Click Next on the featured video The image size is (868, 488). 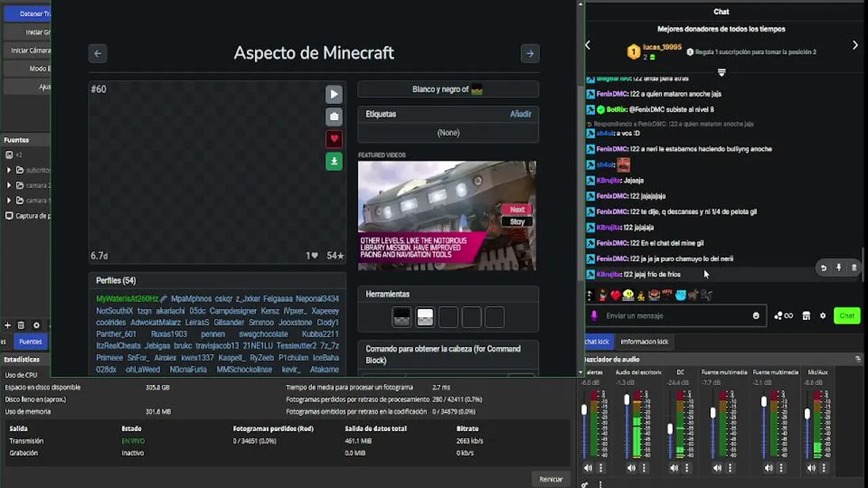[x=517, y=209]
